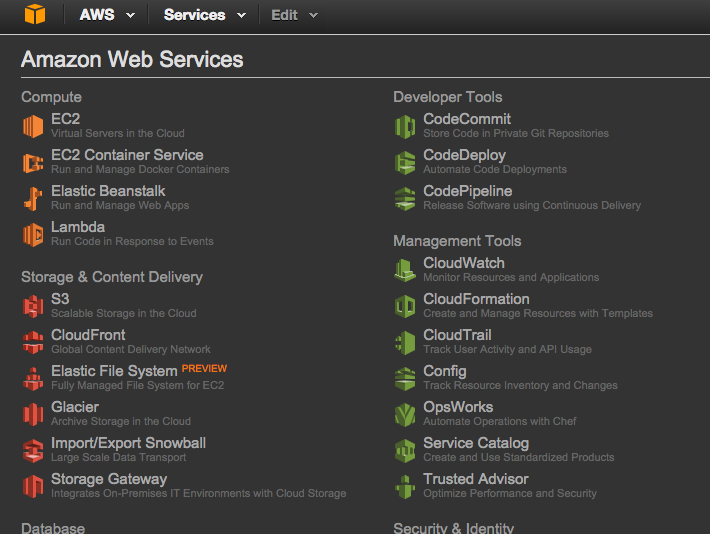This screenshot has height=534, width=710.
Task: Go to CodeCommit link
Action: tap(467, 119)
